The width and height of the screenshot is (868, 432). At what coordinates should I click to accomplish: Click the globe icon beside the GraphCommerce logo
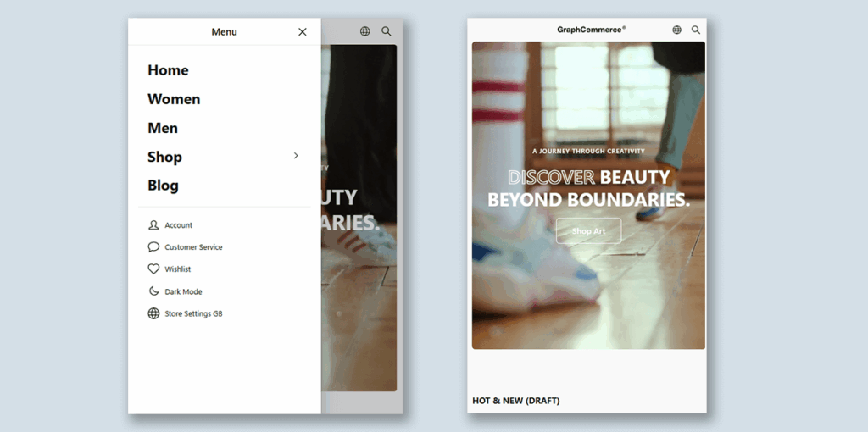pyautogui.click(x=676, y=30)
